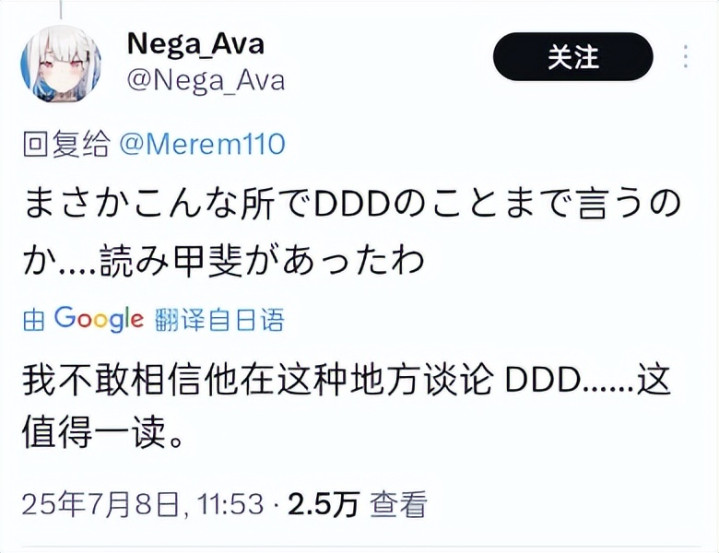
Task: Click the 查看 views label
Action: [x=399, y=503]
